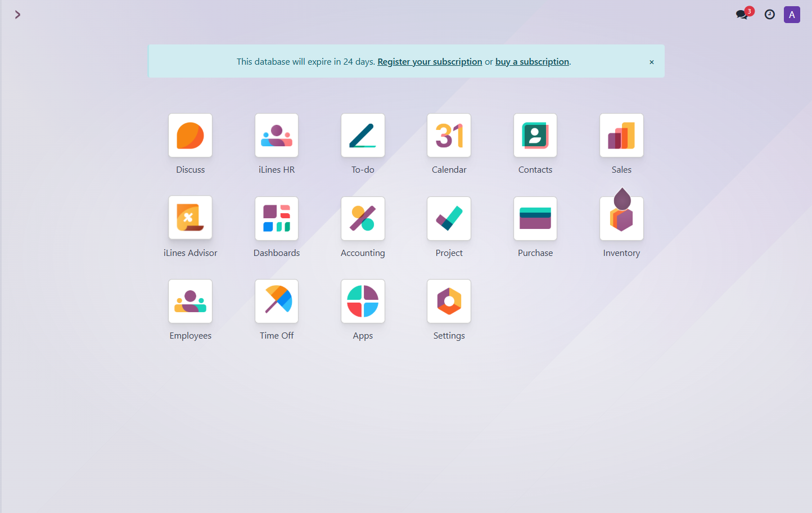Dismiss the database expiry banner
Image resolution: width=812 pixels, height=513 pixels.
[652, 62]
